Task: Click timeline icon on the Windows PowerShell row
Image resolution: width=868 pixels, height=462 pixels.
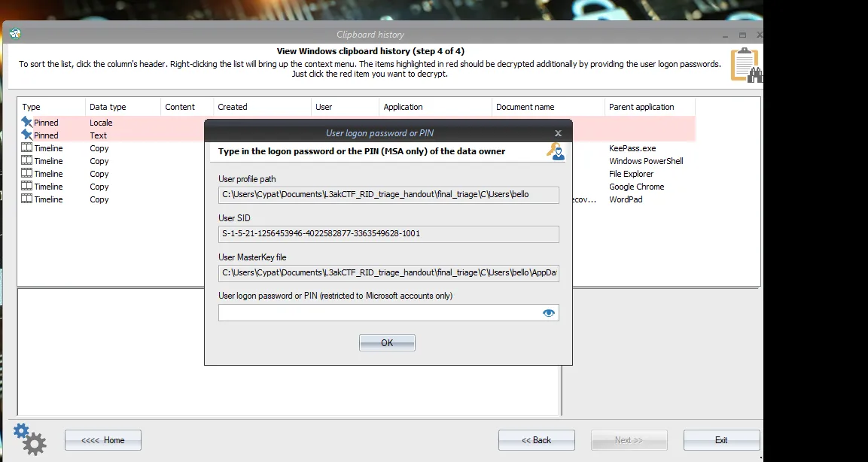Action: [26, 160]
